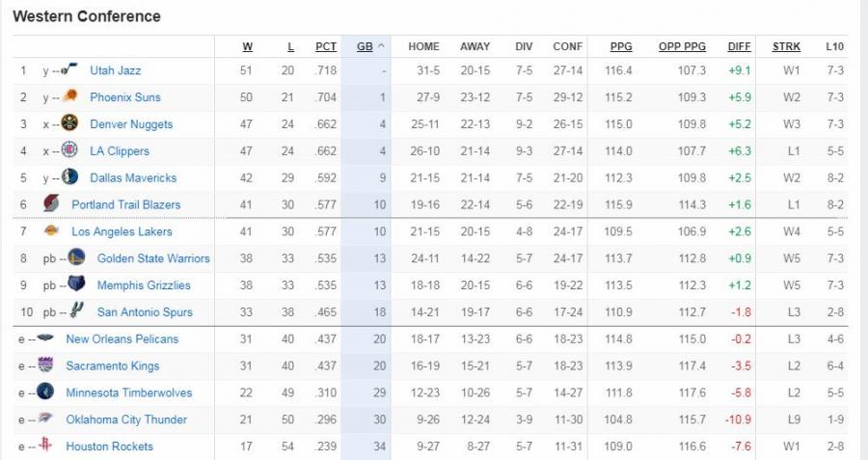Click the Sacramento Kings team logo
Image resolution: width=868 pixels, height=460 pixels.
[45, 365]
